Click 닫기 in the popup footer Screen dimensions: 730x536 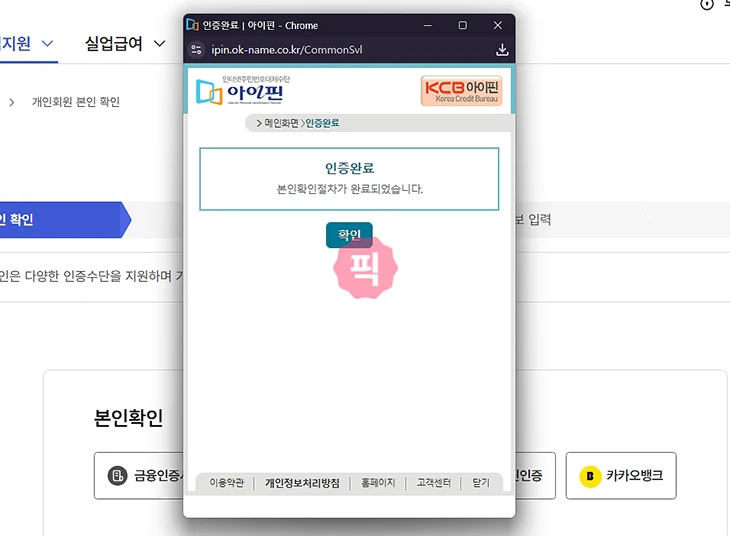[481, 482]
